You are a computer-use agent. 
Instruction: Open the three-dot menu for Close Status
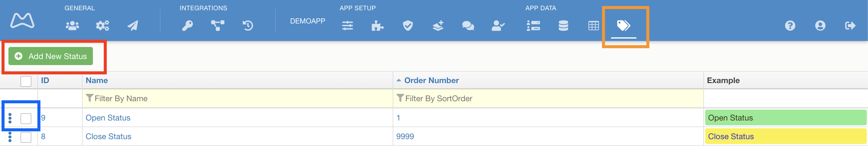[x=10, y=137]
